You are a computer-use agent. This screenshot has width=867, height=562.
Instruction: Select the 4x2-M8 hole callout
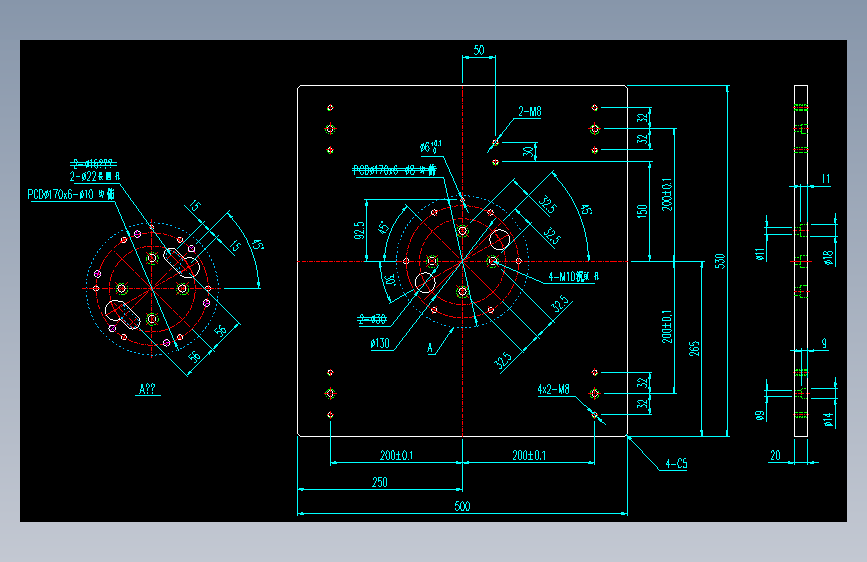coord(553,389)
